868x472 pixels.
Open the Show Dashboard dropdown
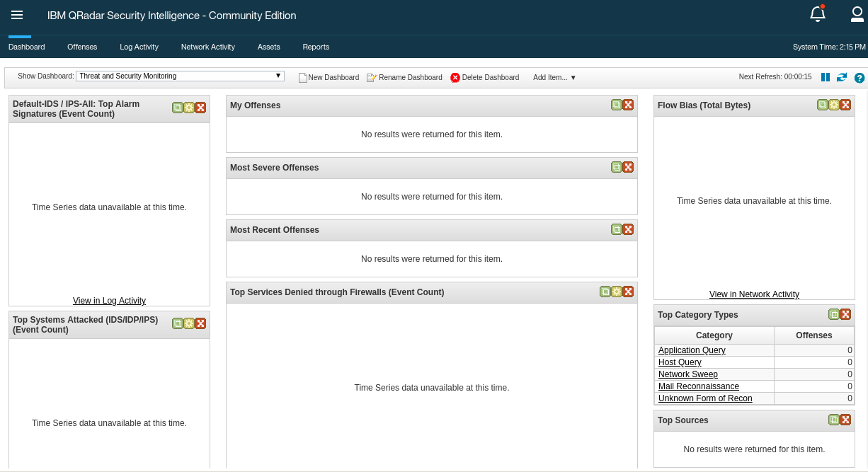coord(181,76)
